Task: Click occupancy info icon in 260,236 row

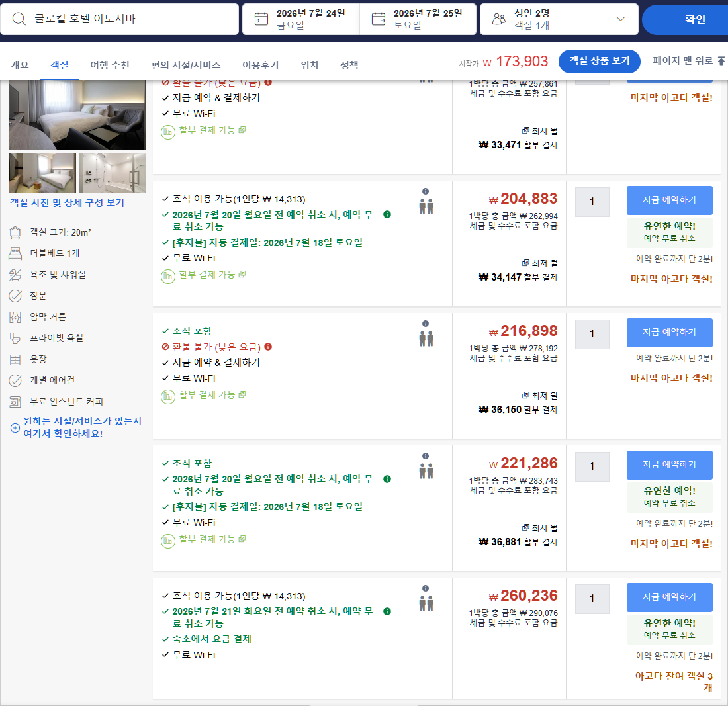Action: click(426, 588)
